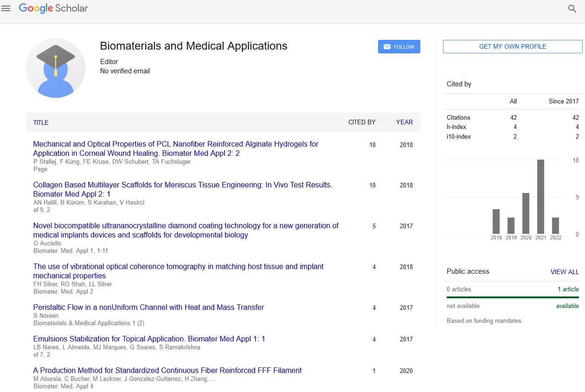Click the h-index label

pyautogui.click(x=456, y=127)
